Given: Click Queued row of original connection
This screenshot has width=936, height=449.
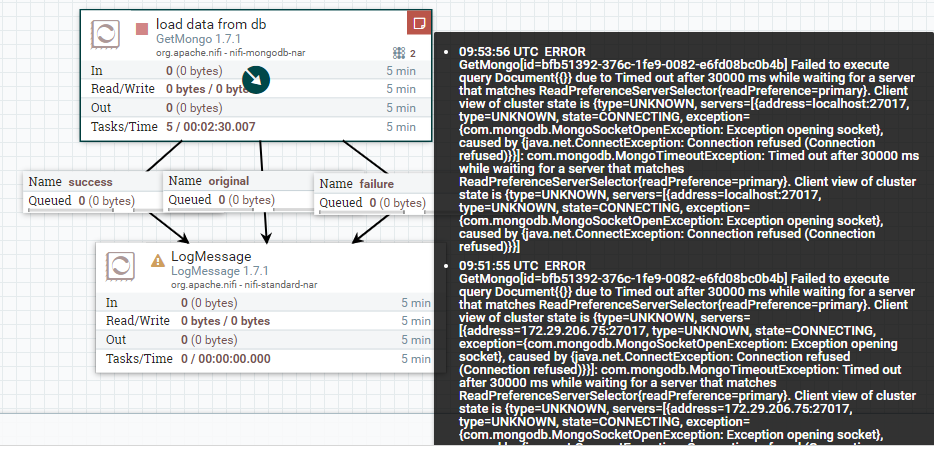Looking at the screenshot, I should pos(239,200).
